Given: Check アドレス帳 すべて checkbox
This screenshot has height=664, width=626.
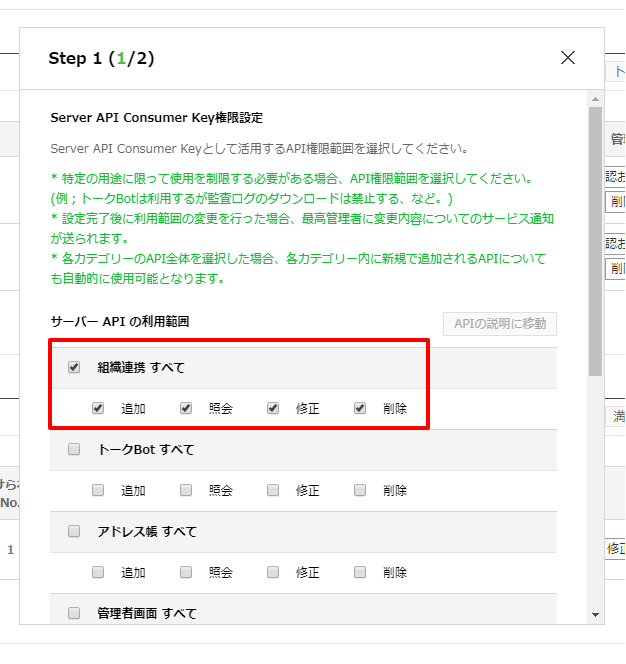Looking at the screenshot, I should point(74,531).
